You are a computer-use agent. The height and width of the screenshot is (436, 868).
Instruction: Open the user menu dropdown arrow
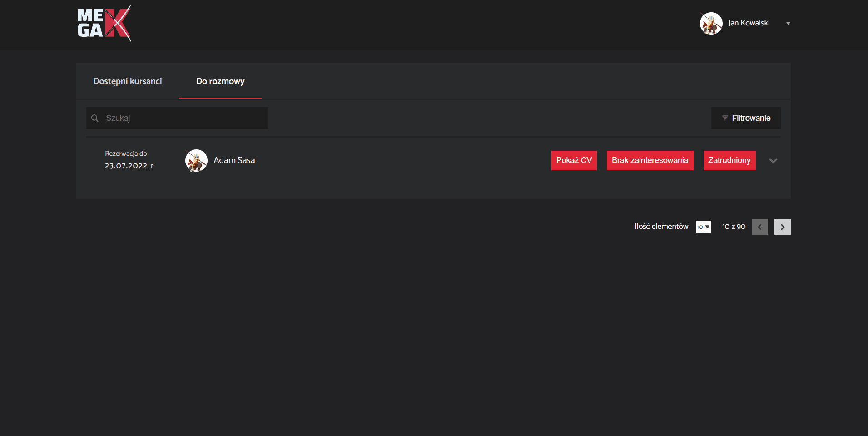point(788,24)
